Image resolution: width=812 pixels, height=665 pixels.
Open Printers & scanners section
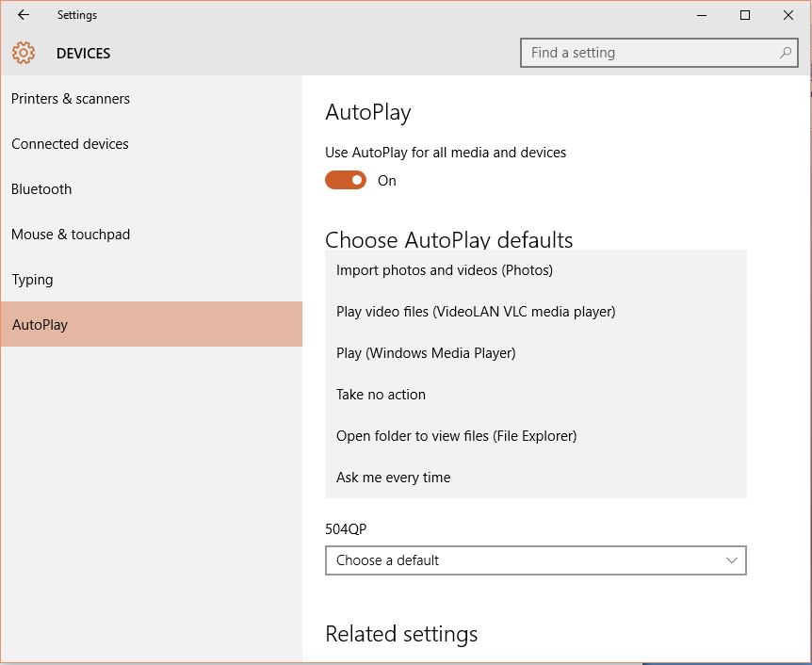pos(71,99)
